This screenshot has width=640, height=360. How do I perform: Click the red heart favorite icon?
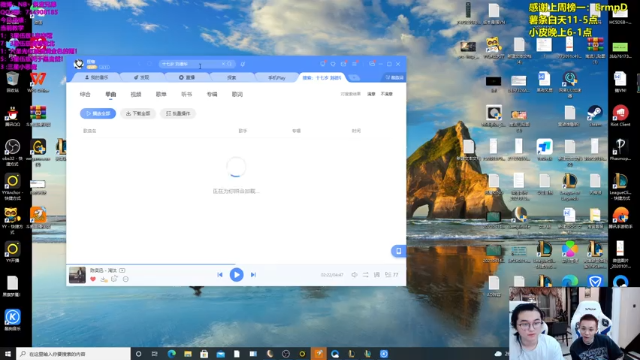point(93,279)
